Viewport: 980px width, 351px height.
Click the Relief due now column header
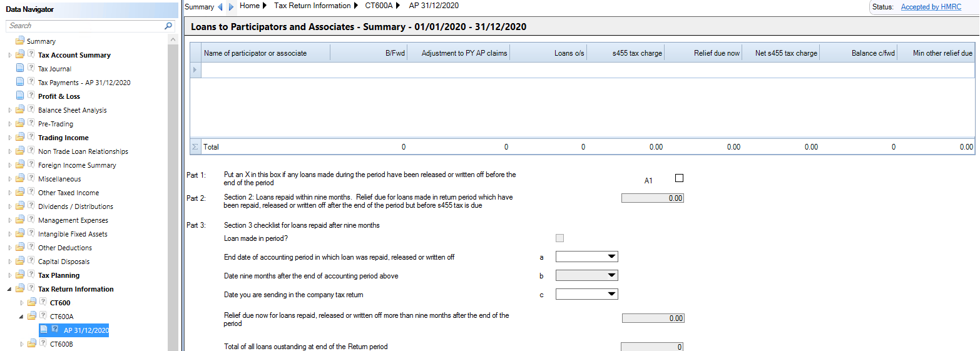[x=703, y=53]
